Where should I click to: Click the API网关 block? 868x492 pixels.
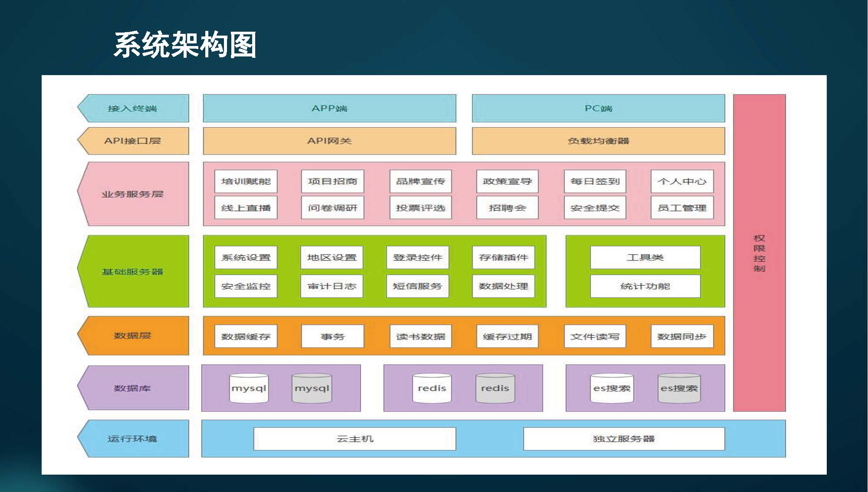click(329, 141)
